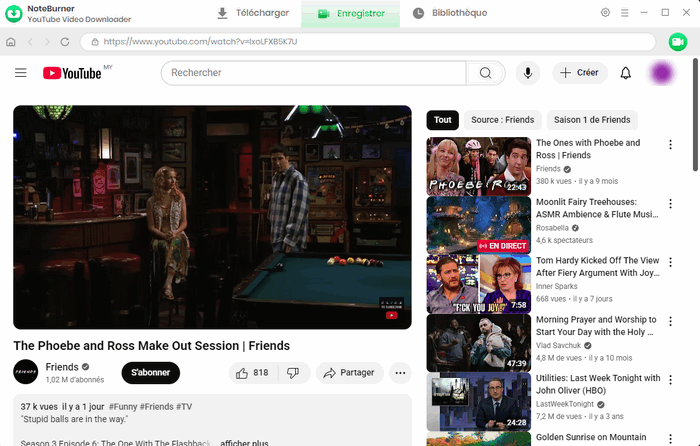
Task: Click the video title text
Action: click(151, 346)
